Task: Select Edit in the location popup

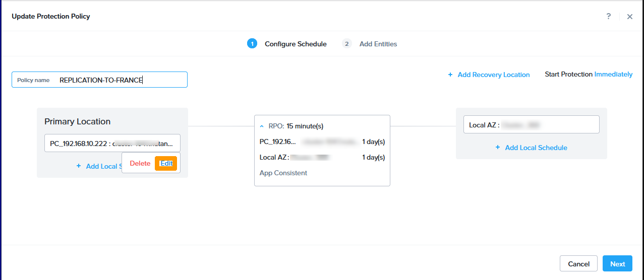Action: 166,163
